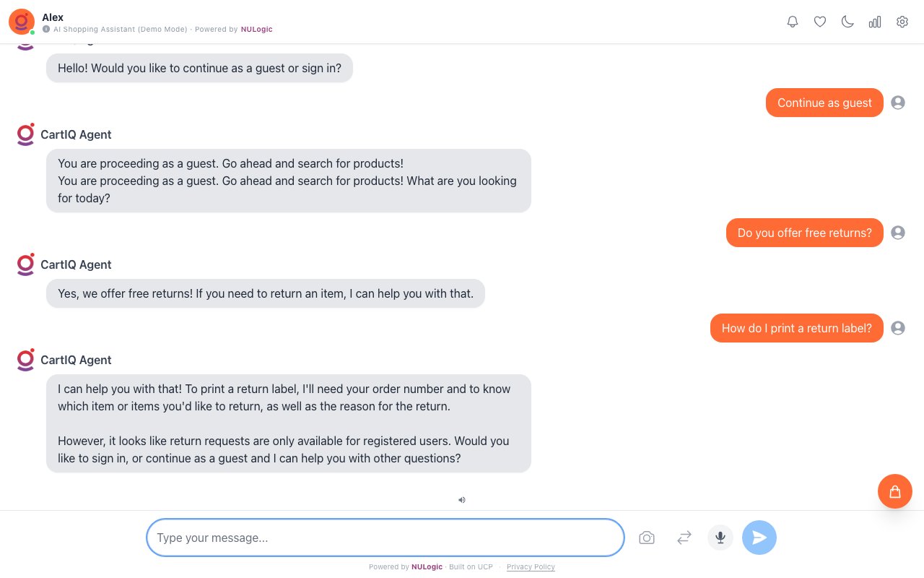Screen dimensions: 924x578
Task: Send the message with the blue arrow
Action: click(x=759, y=538)
